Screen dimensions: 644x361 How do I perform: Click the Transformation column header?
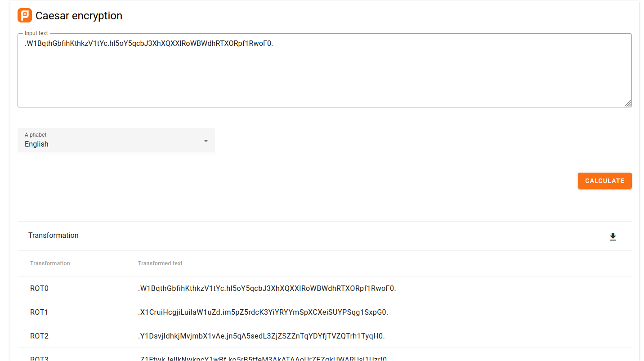[50, 263]
